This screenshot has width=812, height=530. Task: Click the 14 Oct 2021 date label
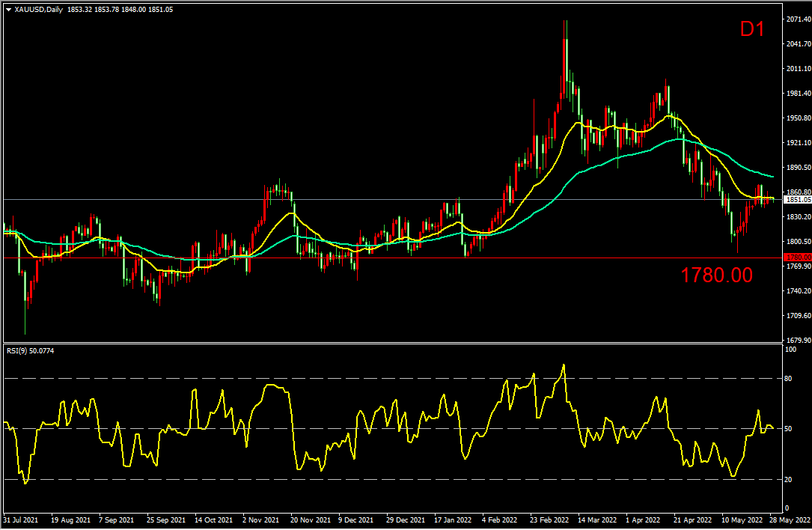point(213,520)
